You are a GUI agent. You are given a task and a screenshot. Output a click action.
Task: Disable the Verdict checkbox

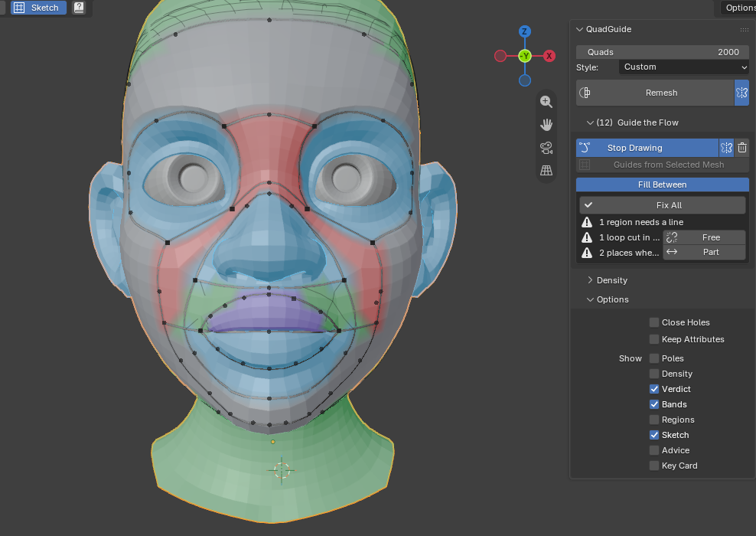(x=654, y=389)
